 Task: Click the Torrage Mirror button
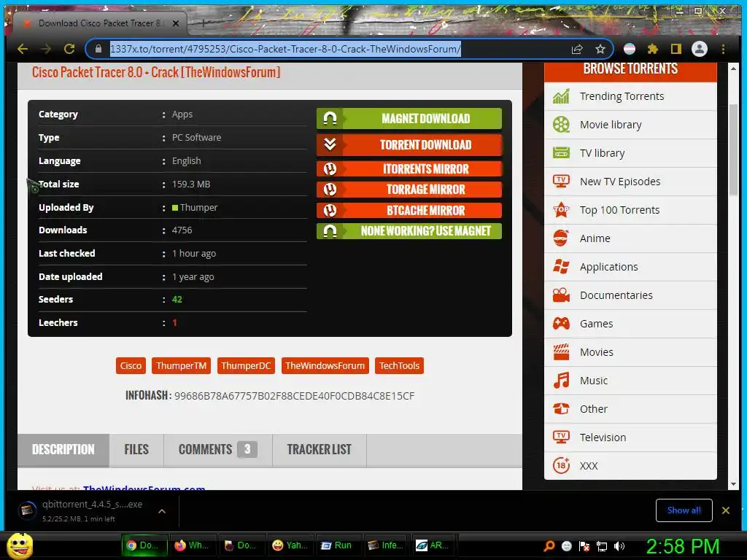point(409,190)
